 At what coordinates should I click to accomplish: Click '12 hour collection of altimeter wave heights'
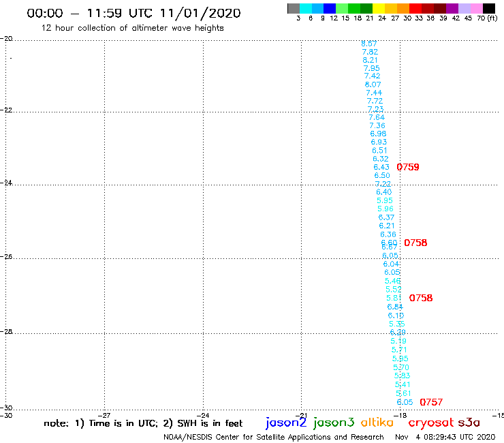(132, 28)
